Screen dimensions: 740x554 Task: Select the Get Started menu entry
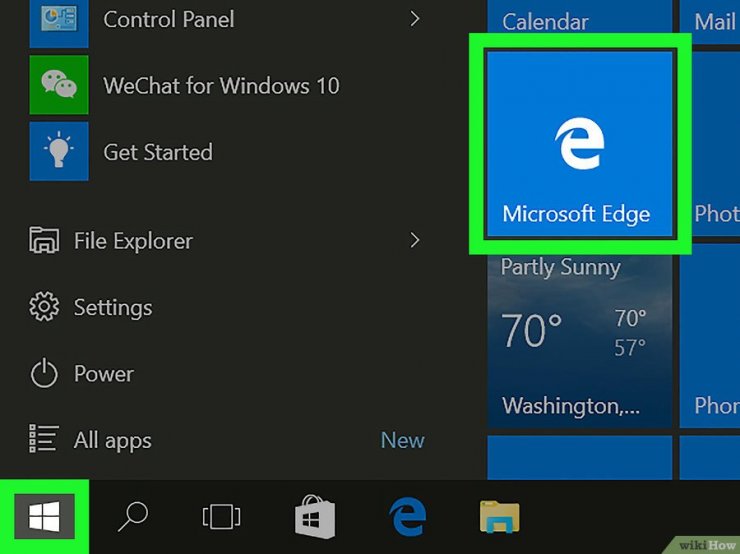(158, 152)
